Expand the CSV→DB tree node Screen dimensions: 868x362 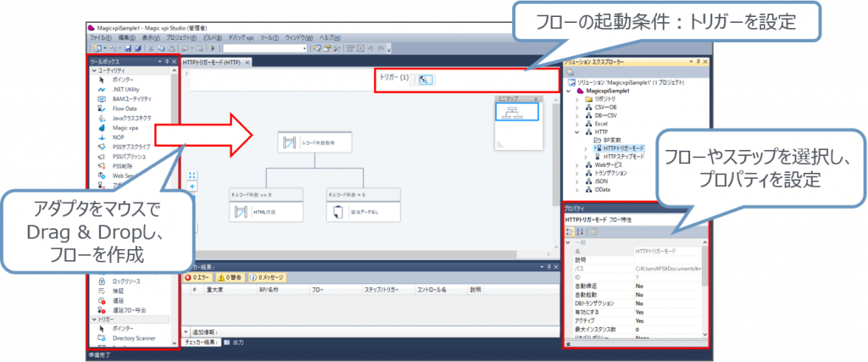[x=577, y=108]
